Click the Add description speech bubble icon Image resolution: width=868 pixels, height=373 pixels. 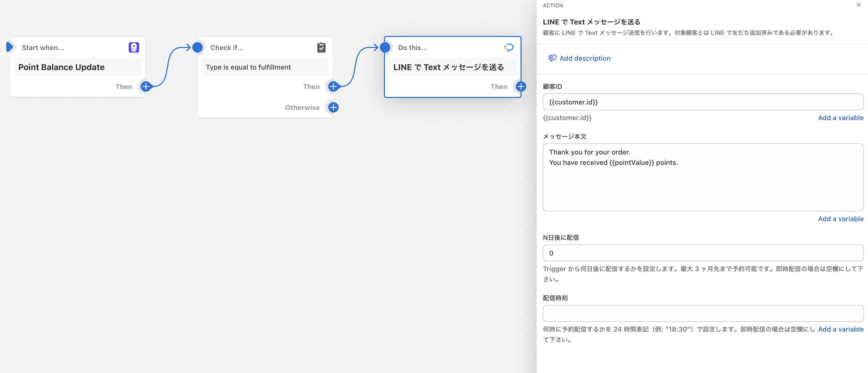pyautogui.click(x=552, y=58)
